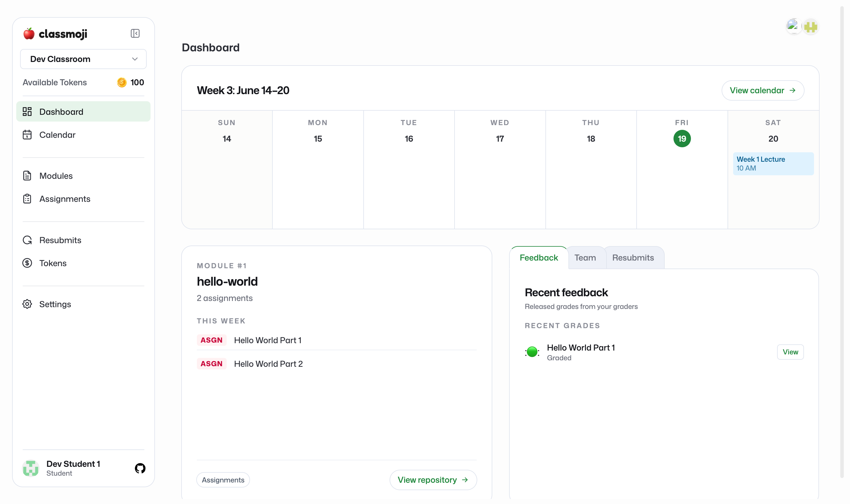Select Sunday 14 in the week view

227,139
